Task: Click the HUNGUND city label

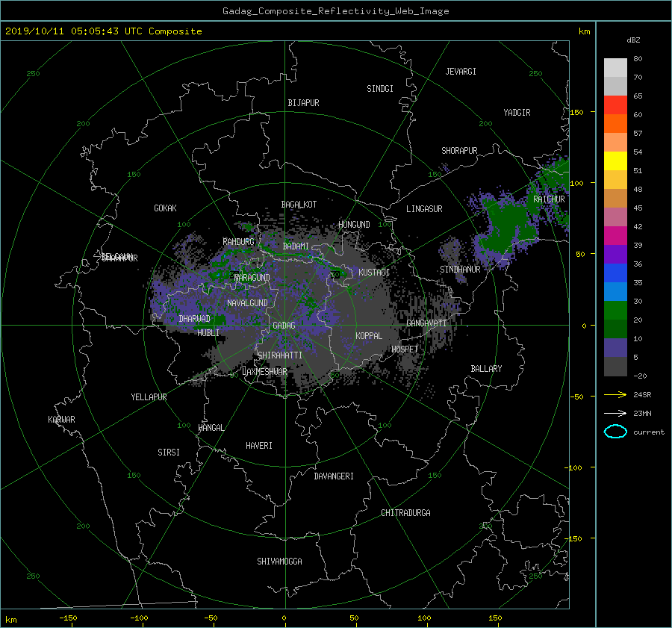Action: pyautogui.click(x=354, y=225)
